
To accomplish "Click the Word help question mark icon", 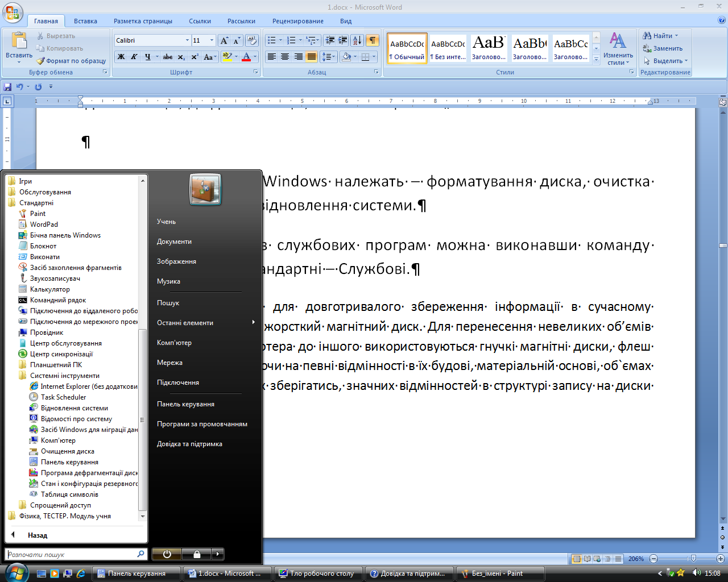I will [x=722, y=20].
